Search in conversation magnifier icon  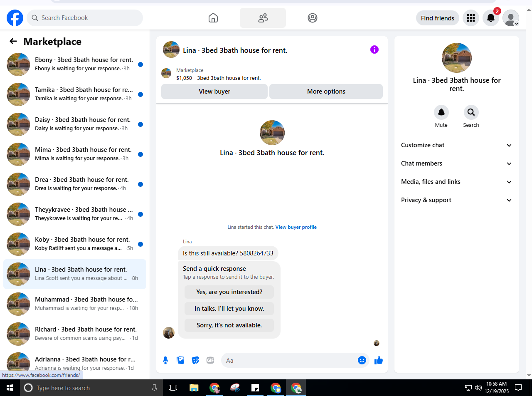tap(471, 112)
